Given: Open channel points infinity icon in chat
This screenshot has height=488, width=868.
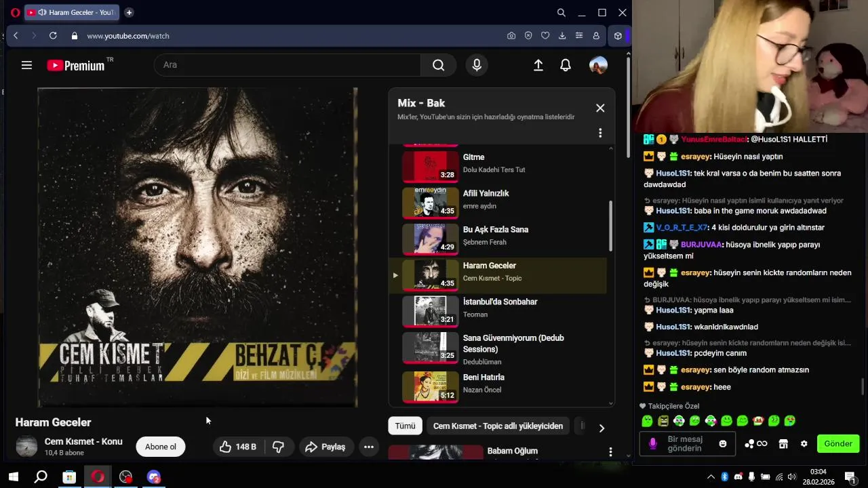Looking at the screenshot, I should click(756, 444).
